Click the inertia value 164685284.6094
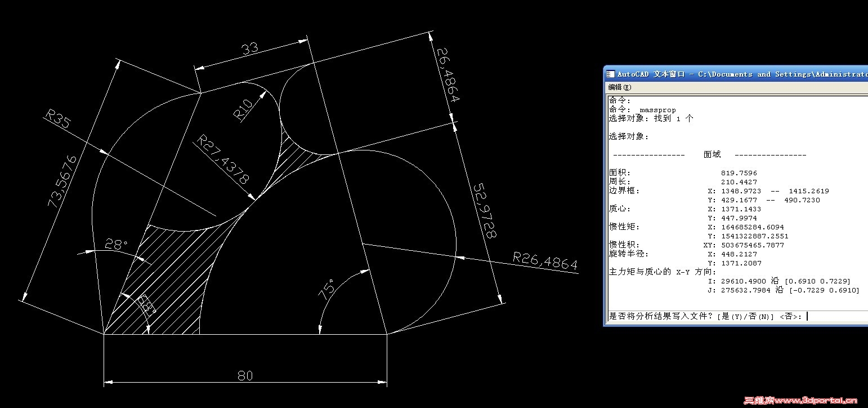Screen dimensions: 868x408 click(753, 227)
